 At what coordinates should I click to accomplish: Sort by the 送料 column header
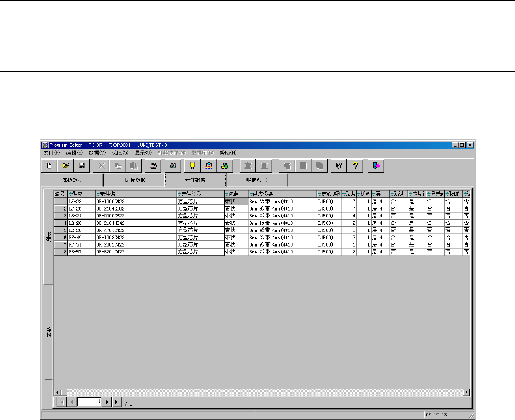[364, 194]
